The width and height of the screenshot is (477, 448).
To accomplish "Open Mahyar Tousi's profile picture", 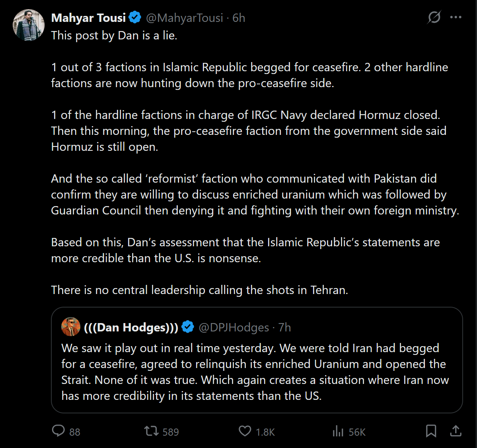I will (x=29, y=25).
